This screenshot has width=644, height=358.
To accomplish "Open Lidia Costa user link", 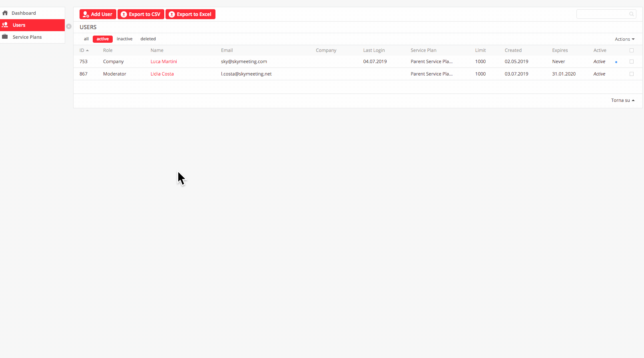I will point(162,74).
